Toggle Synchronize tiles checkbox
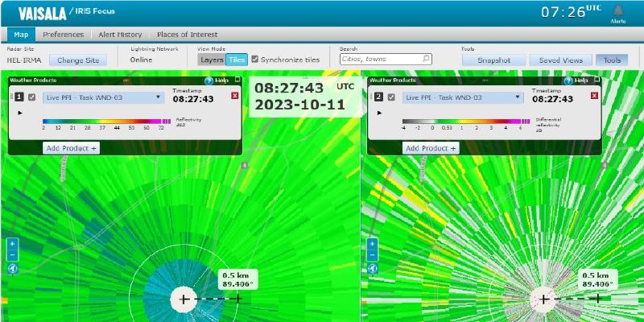 (255, 60)
